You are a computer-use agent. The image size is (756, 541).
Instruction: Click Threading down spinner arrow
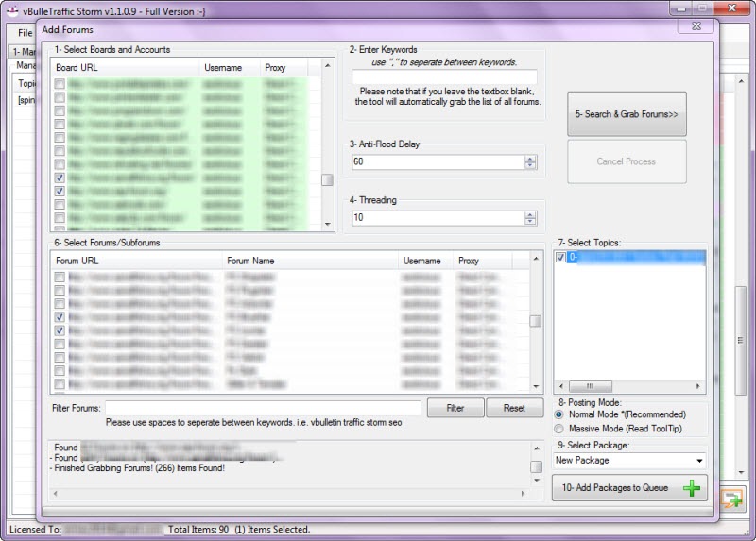point(530,222)
